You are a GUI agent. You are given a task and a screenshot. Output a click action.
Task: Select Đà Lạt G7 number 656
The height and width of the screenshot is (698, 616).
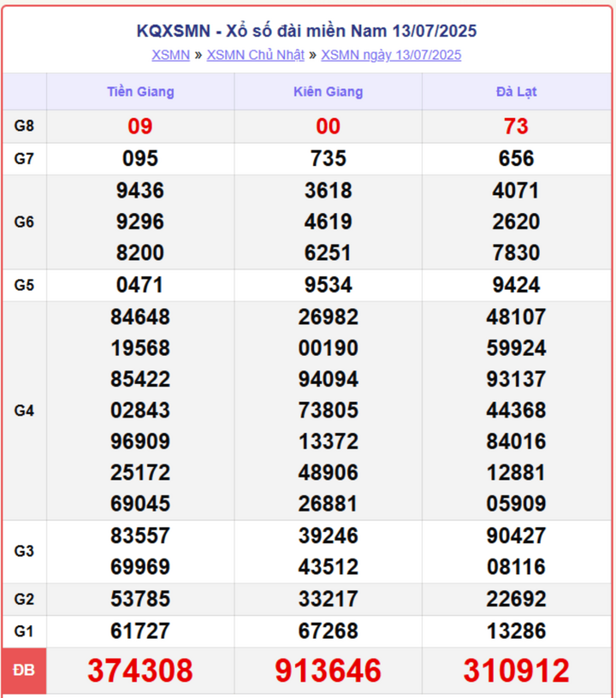[x=516, y=158]
